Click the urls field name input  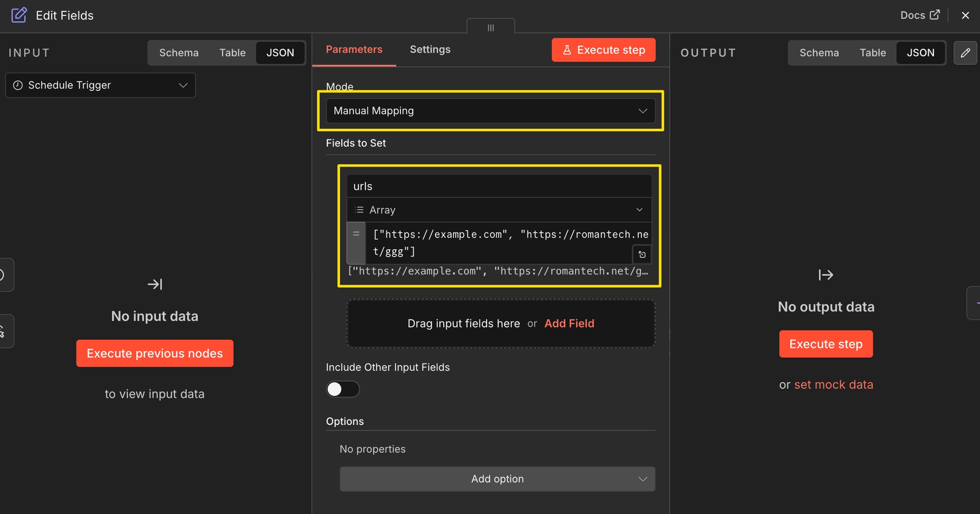pyautogui.click(x=499, y=186)
